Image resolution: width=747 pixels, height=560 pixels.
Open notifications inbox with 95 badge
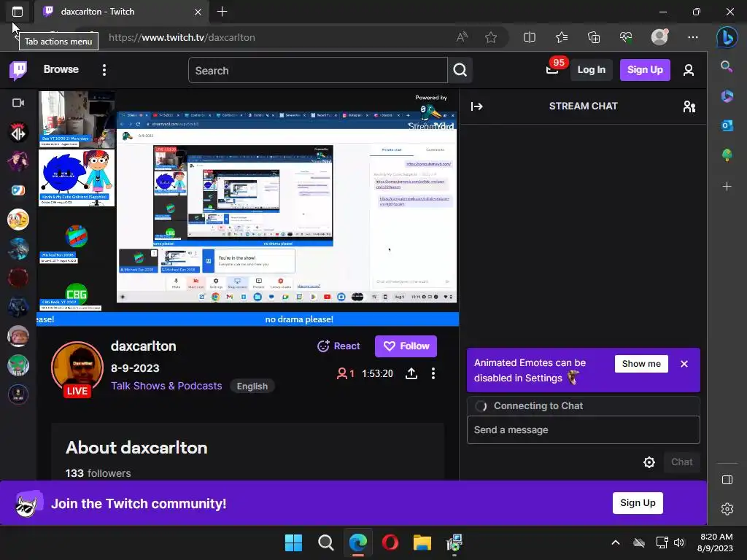[x=553, y=69]
